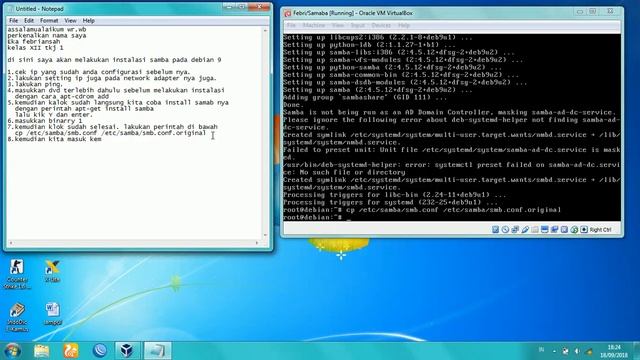Launch UC Browser from the taskbar
The height and width of the screenshot is (360, 640).
(x=71, y=351)
